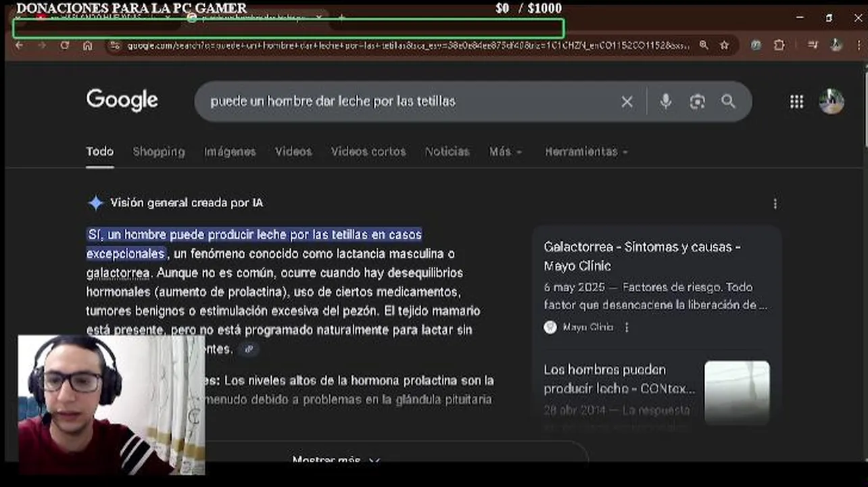Click the Visión general creada por IA heading
This screenshot has height=487, width=868.
187,203
